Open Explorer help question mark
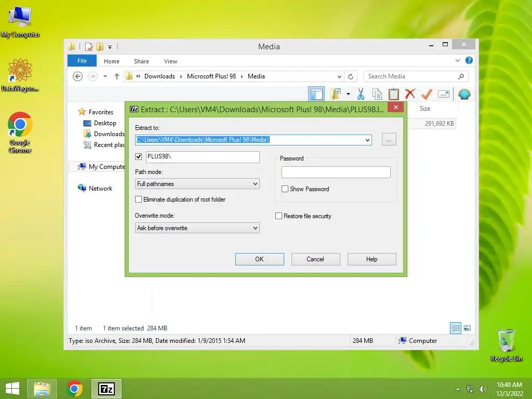532x399 pixels. tap(469, 60)
